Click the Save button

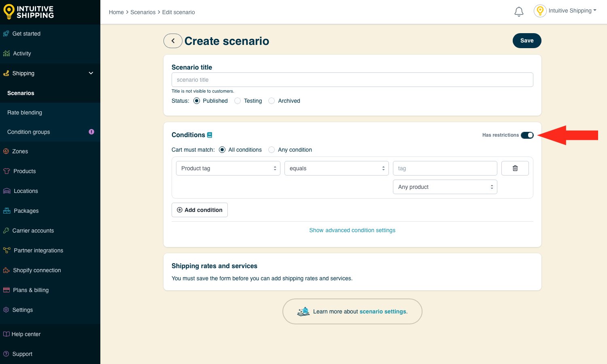tap(527, 40)
